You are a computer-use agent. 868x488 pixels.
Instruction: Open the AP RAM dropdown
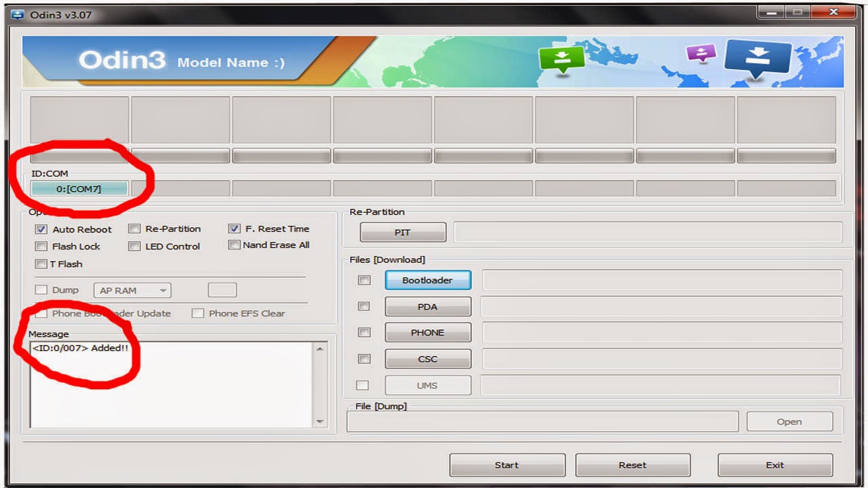[x=132, y=290]
